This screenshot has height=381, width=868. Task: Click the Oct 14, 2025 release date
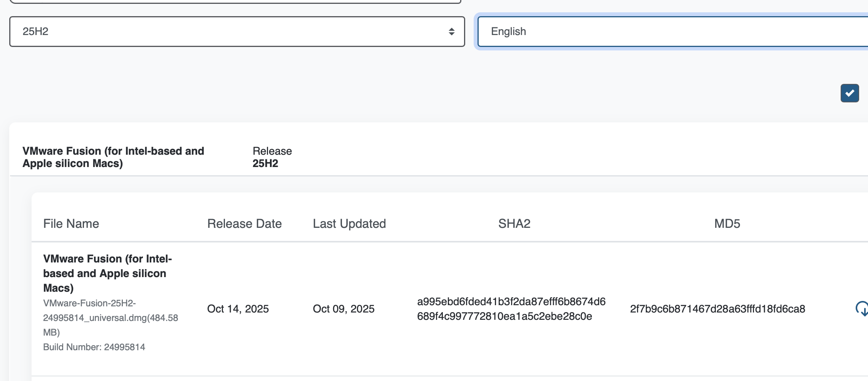238,309
